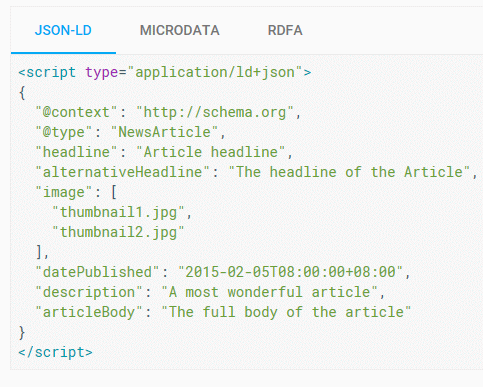Click the "headline": "Article headline" line
The height and width of the screenshot is (387, 483).
tap(164, 152)
